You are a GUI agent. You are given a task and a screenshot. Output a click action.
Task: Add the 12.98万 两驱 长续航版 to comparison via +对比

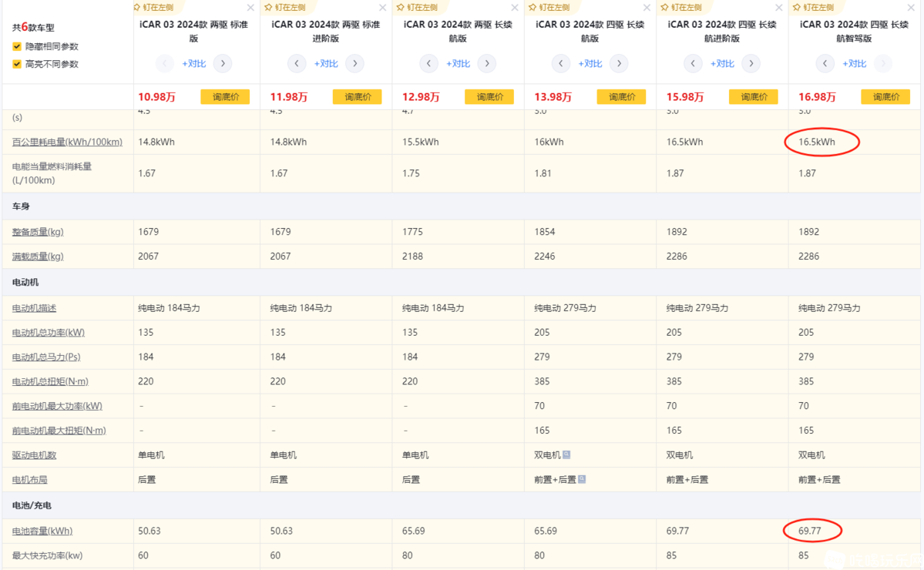(x=458, y=64)
